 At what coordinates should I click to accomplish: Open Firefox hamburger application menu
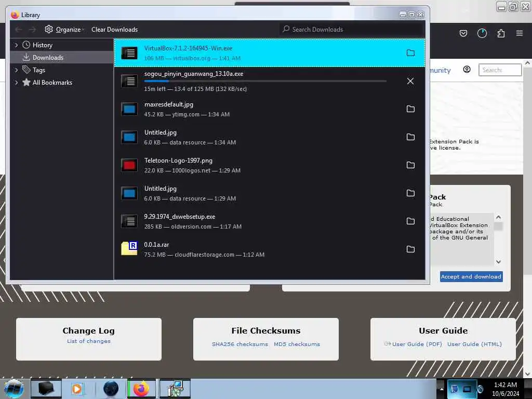pos(520,33)
